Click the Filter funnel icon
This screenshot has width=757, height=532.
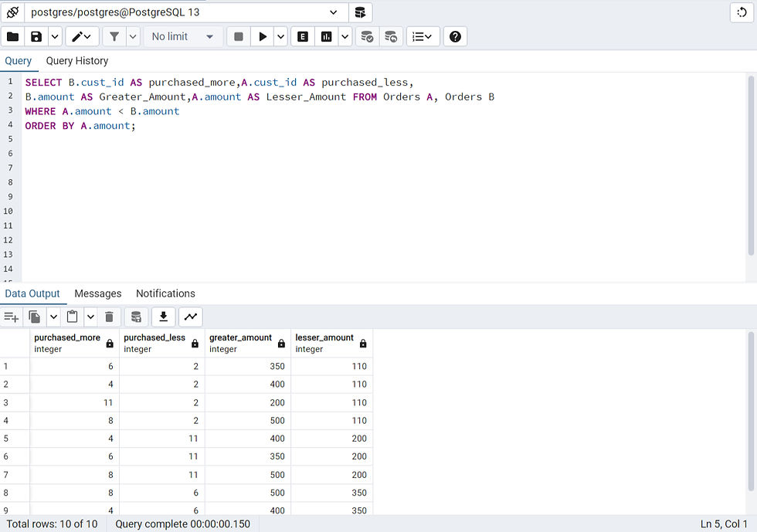pyautogui.click(x=114, y=36)
